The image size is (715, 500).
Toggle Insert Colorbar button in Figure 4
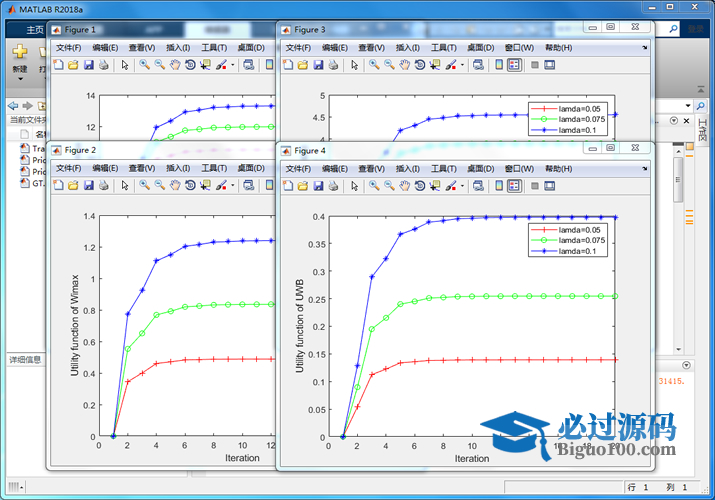click(x=499, y=186)
